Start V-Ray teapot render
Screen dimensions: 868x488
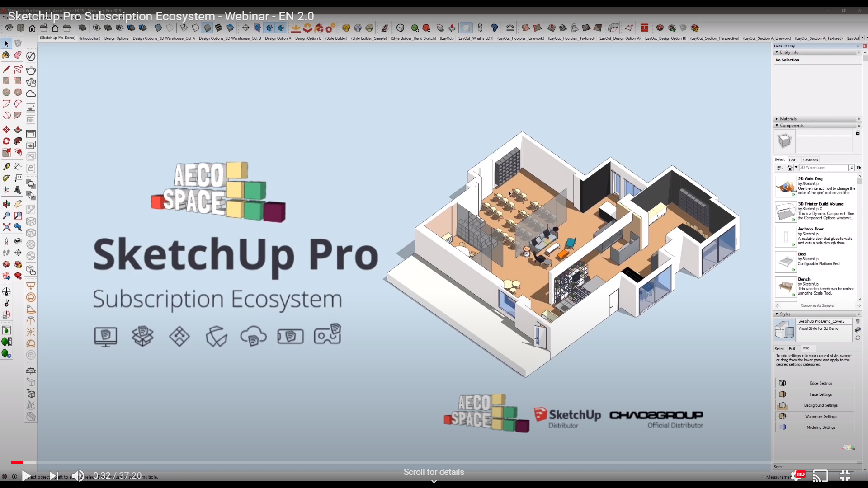coord(31,70)
